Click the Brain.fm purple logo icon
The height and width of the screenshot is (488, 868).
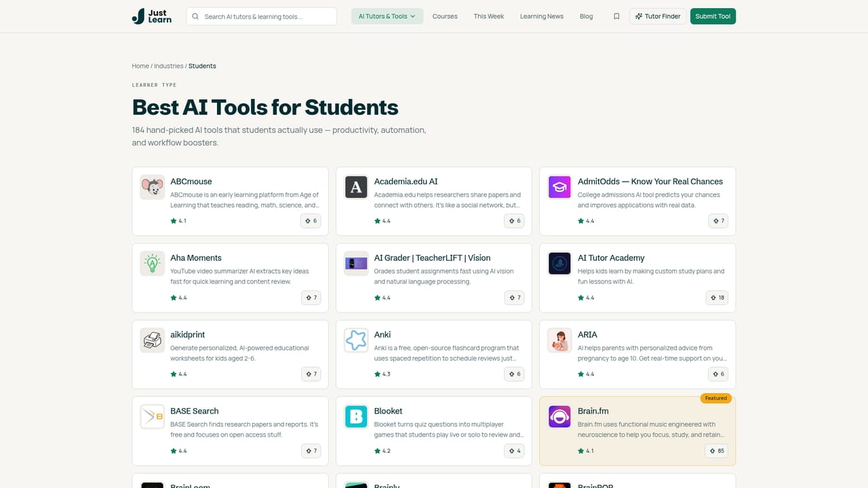point(559,417)
